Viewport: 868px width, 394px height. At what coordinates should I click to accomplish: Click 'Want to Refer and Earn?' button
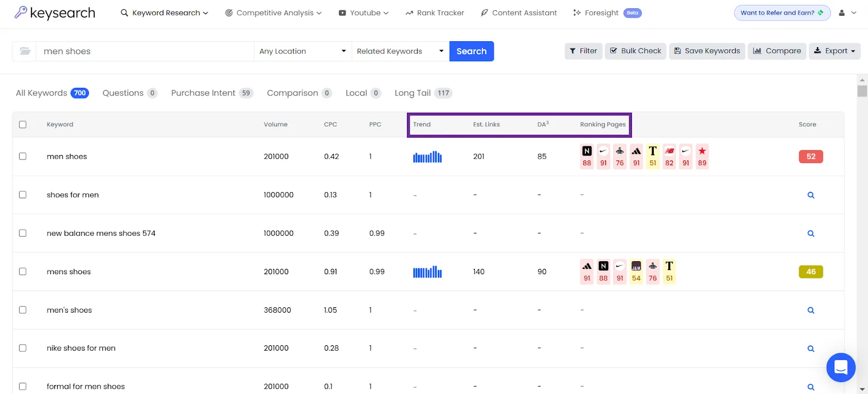782,12
